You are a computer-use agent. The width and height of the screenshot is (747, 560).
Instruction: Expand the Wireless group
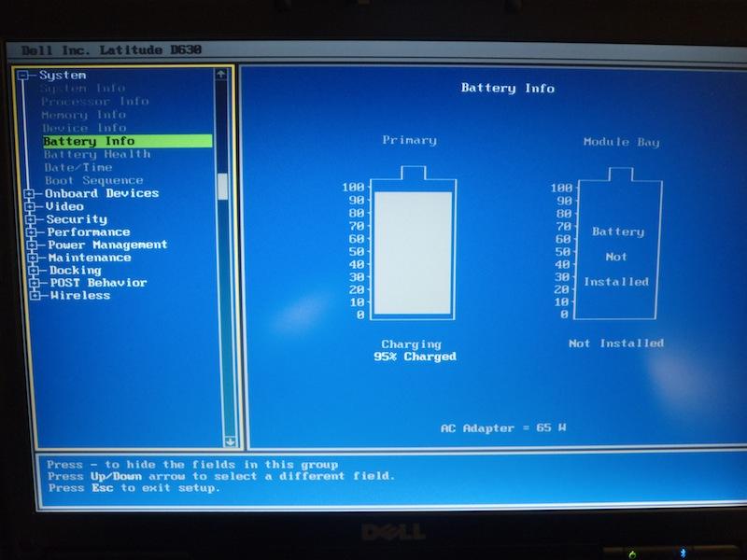pyautogui.click(x=35, y=296)
